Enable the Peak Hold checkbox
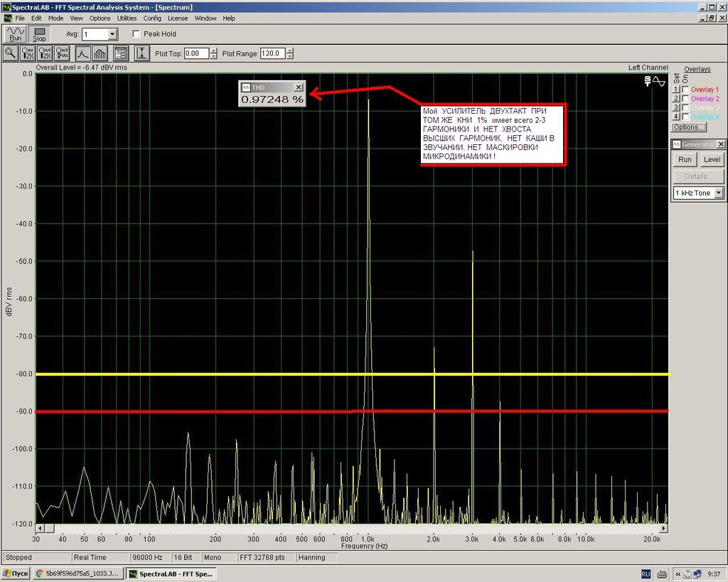Screen dimensions: 728x582 pyautogui.click(x=136, y=34)
